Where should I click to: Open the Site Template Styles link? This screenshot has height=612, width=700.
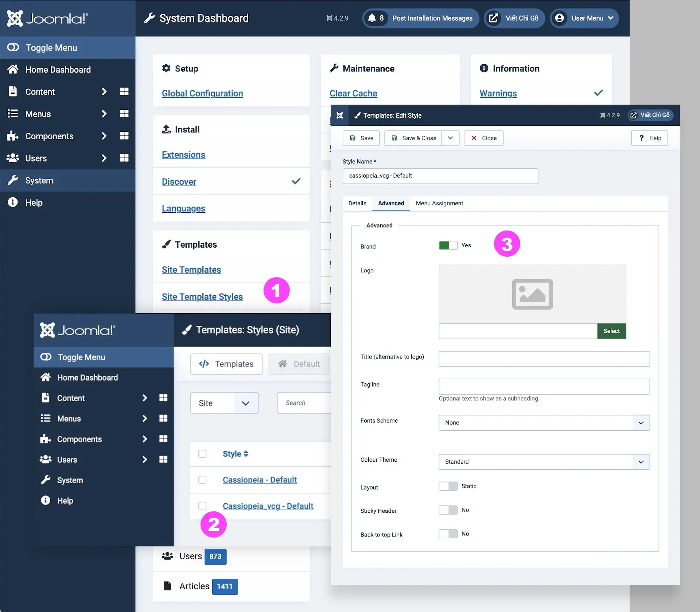point(202,297)
